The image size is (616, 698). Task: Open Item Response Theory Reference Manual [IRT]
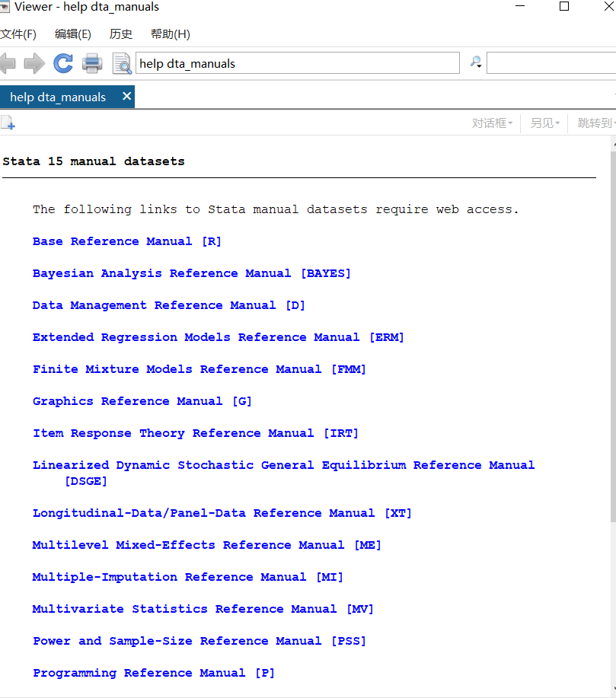coord(196,434)
